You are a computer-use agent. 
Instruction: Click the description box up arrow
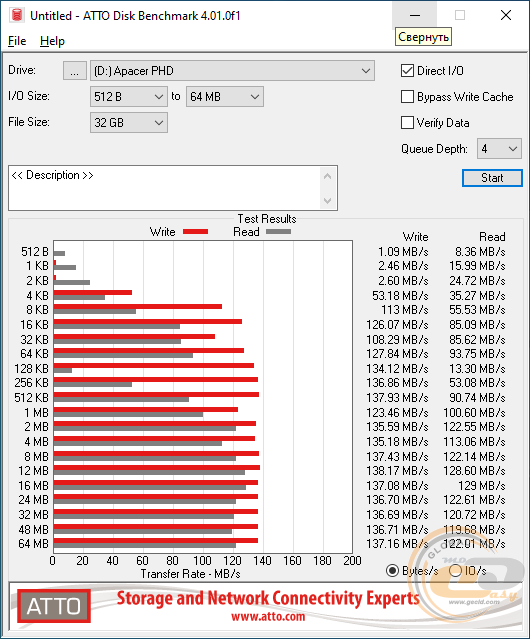328,176
